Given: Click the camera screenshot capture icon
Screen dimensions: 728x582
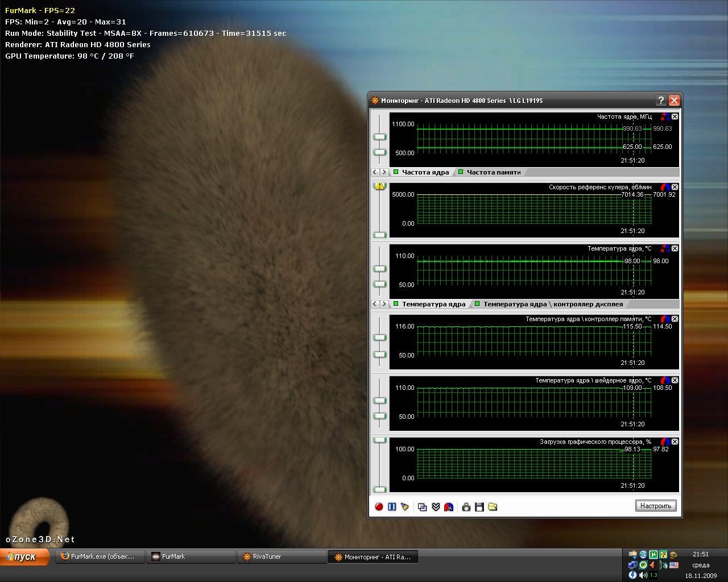Looking at the screenshot, I should pyautogui.click(x=466, y=507).
